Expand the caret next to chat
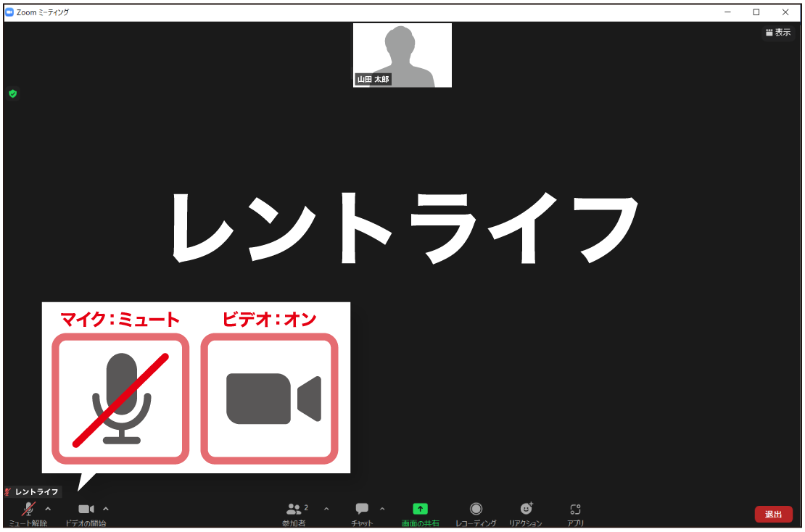Screen dimensions: 805x532 tap(382, 509)
